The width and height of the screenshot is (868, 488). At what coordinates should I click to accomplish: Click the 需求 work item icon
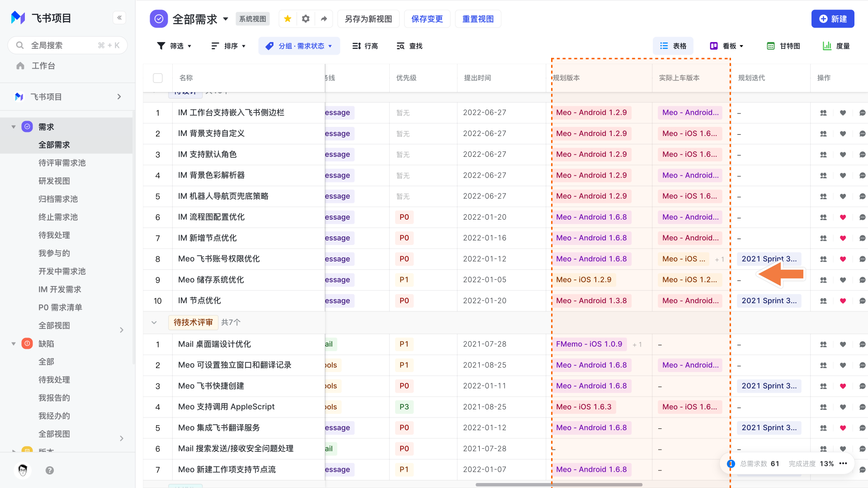[27, 127]
